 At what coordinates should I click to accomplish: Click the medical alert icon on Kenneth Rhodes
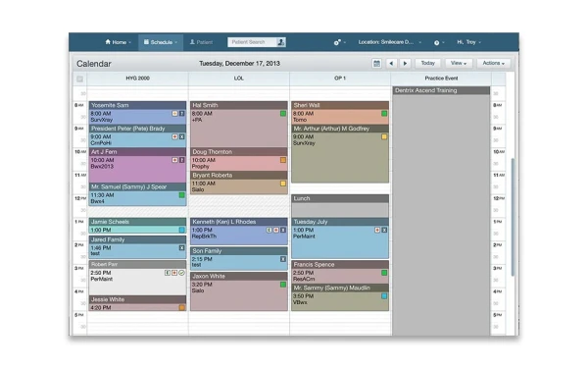[276, 230]
